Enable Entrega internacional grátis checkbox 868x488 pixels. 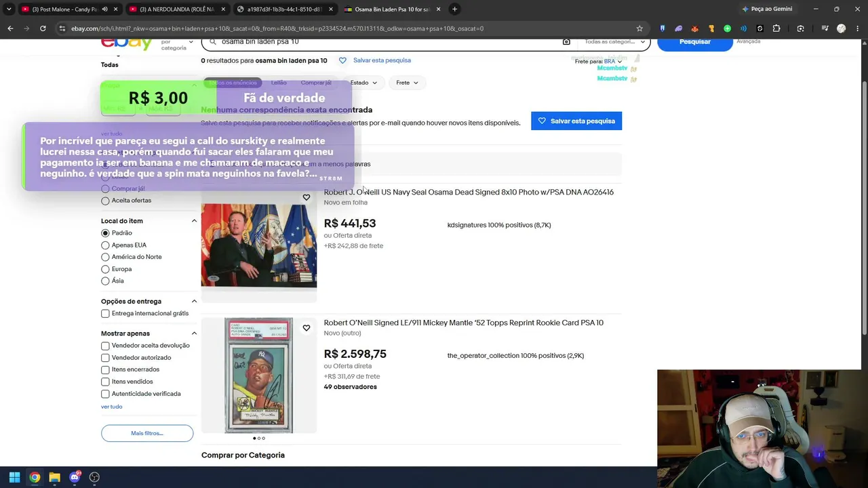[x=105, y=314]
